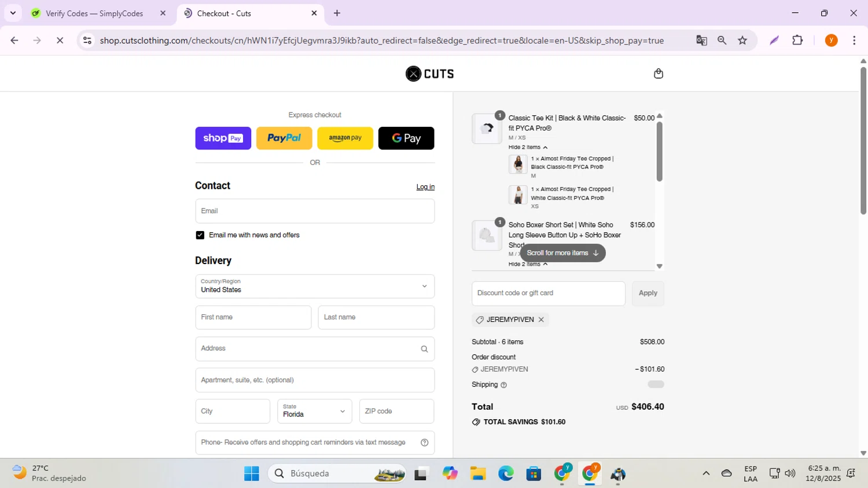Screen dimensions: 868x488
Task: Close the Checkout - Cuts tab
Action: click(314, 13)
